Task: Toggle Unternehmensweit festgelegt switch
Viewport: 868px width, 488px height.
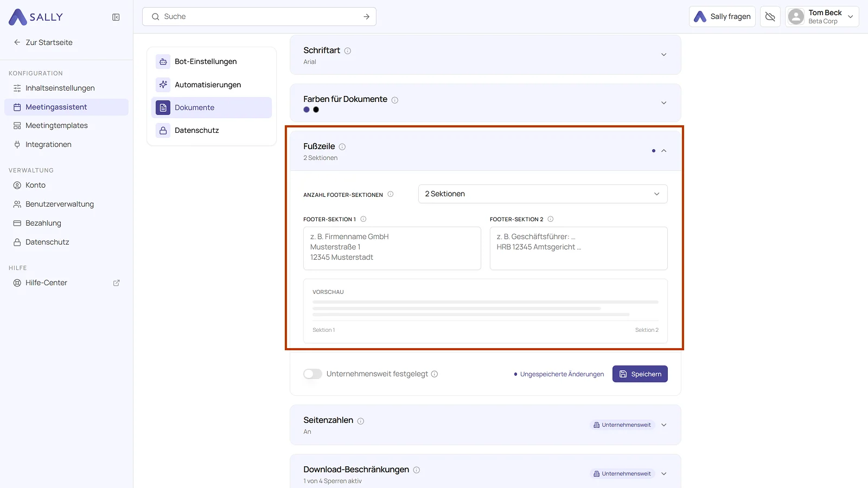Action: tap(312, 374)
